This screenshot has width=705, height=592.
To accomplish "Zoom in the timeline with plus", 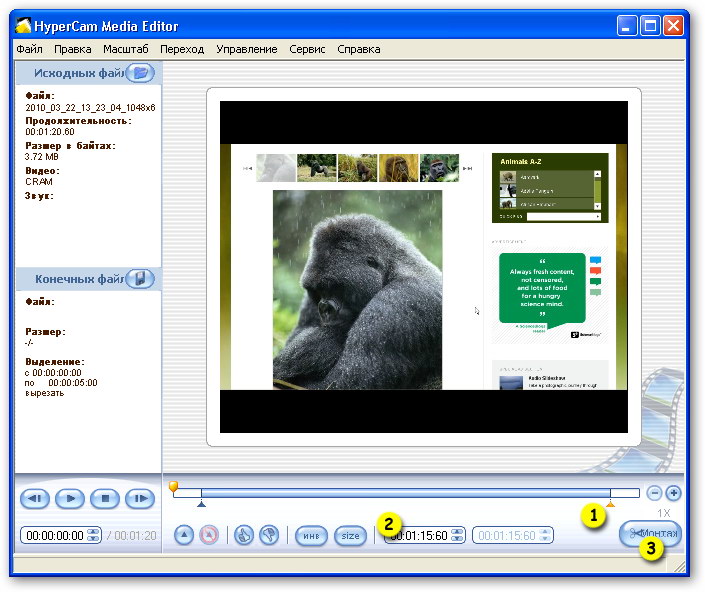I will (x=674, y=493).
